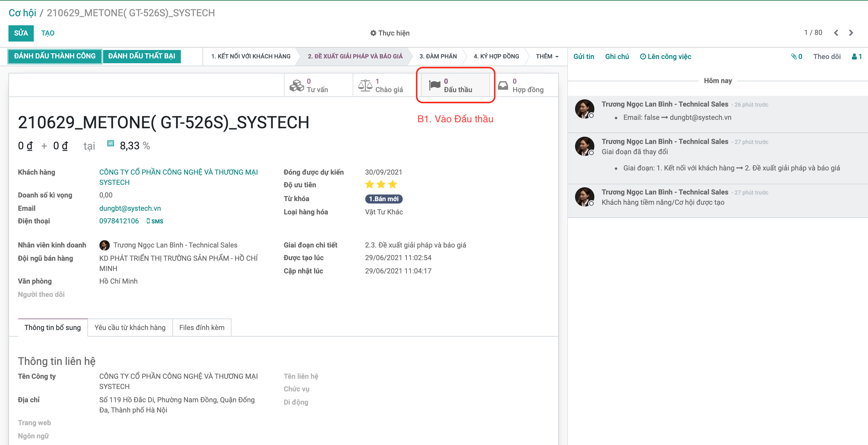
Task: Open the Thực hiện action menu
Action: [389, 33]
